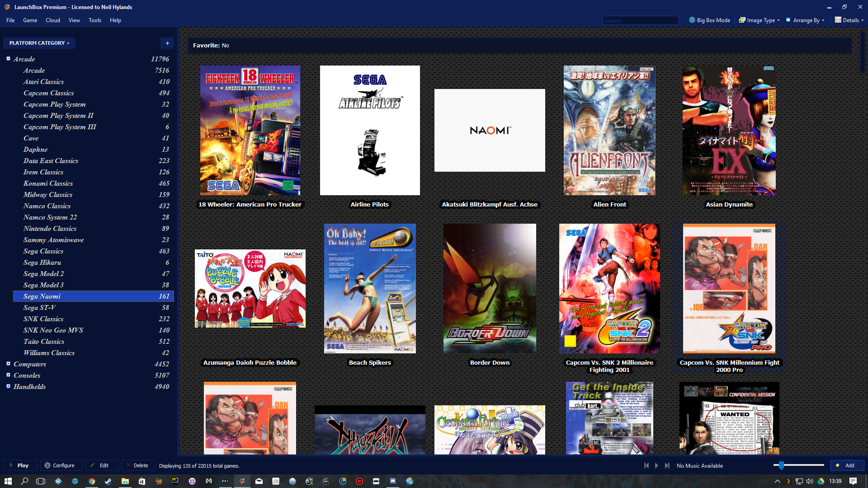Collapse the Arcade category tree
This screenshot has height=488, width=868.
pos(8,59)
